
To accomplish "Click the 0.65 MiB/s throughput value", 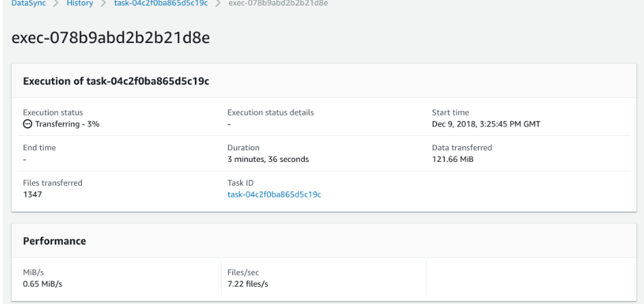I will pos(42,284).
